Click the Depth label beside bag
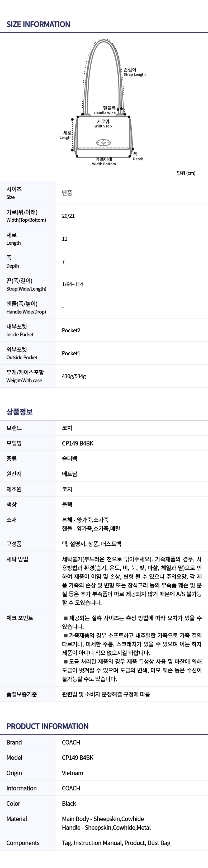 [138, 156]
